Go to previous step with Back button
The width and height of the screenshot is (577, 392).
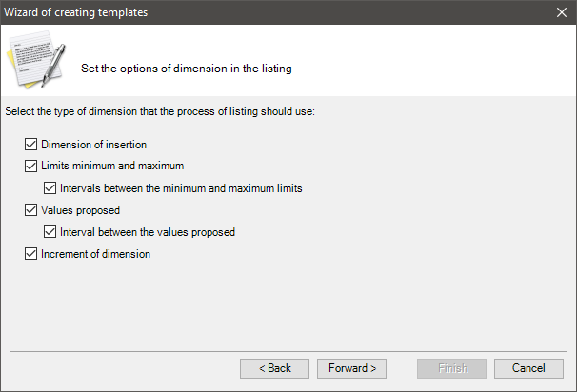(274, 368)
